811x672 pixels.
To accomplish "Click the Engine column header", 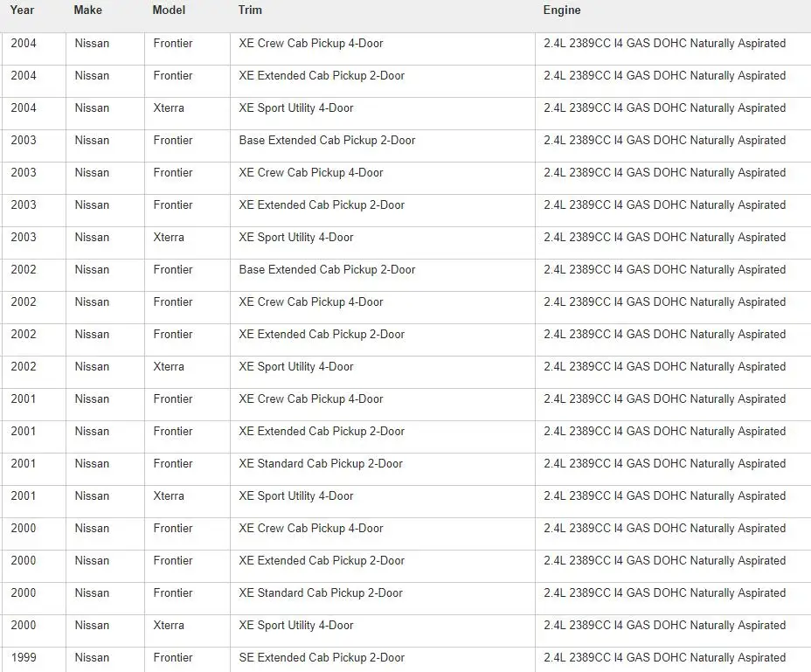I will click(562, 10).
